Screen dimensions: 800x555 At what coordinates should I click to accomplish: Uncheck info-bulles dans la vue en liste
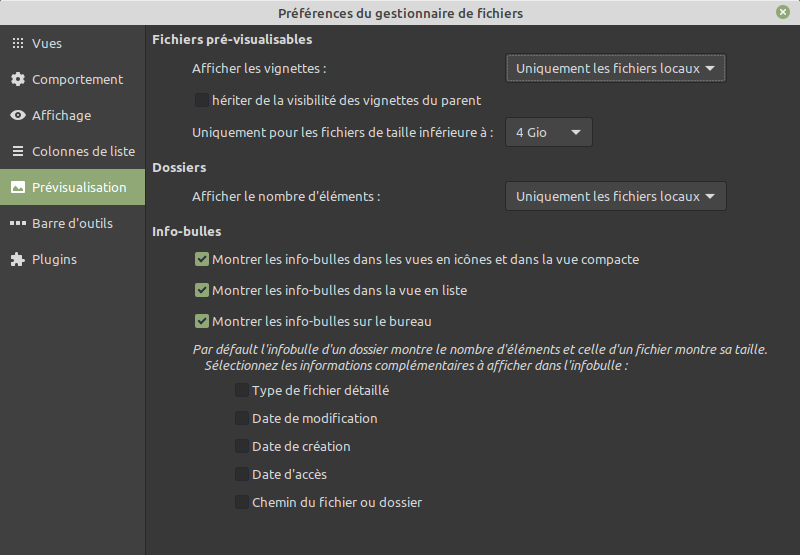[x=202, y=291]
